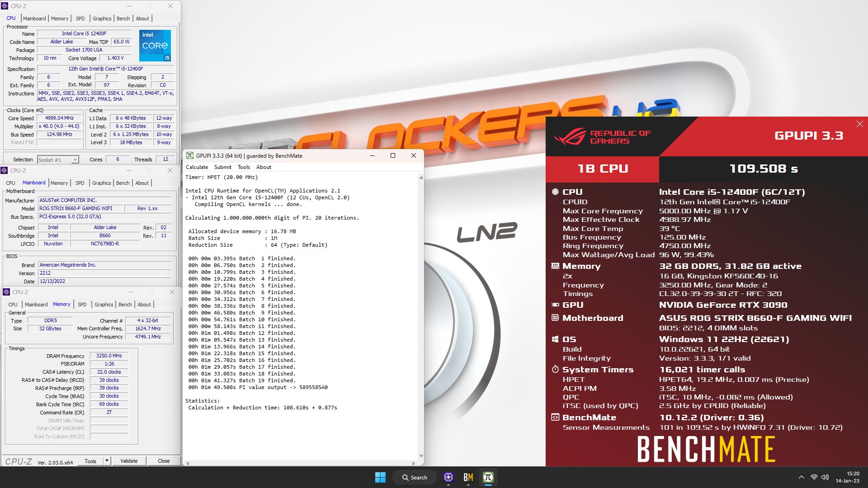Switch to Bench tab in top CPU-Z window
The height and width of the screenshot is (488, 868).
pyautogui.click(x=123, y=19)
